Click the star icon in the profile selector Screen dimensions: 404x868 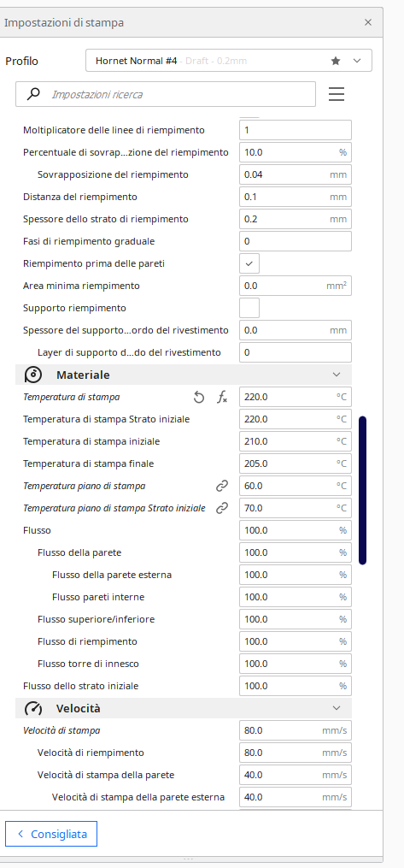(336, 61)
